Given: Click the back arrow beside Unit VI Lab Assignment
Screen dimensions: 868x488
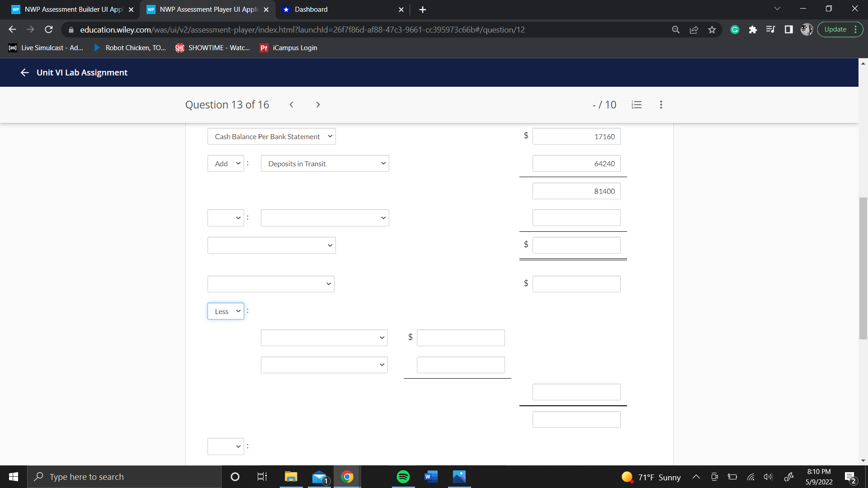Looking at the screenshot, I should [x=24, y=72].
